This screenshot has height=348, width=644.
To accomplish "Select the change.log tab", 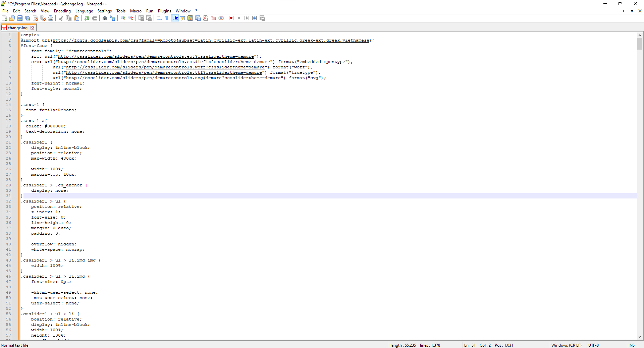I will click(x=17, y=28).
